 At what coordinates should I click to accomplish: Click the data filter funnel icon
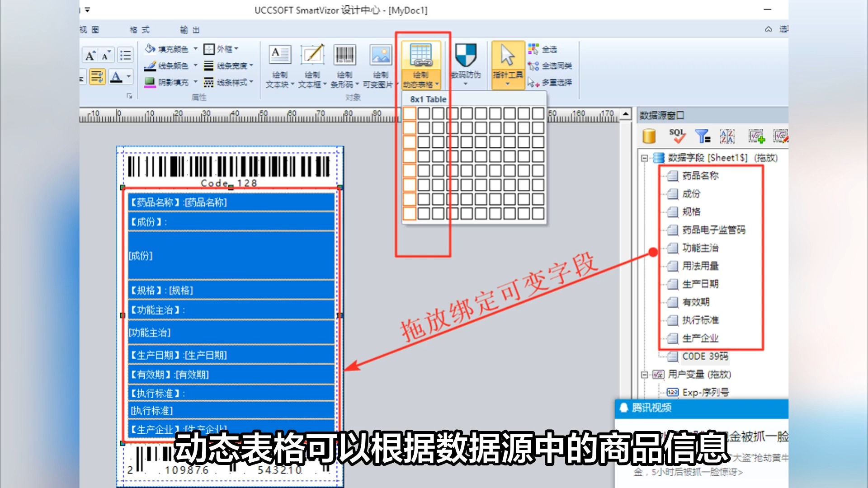point(703,136)
